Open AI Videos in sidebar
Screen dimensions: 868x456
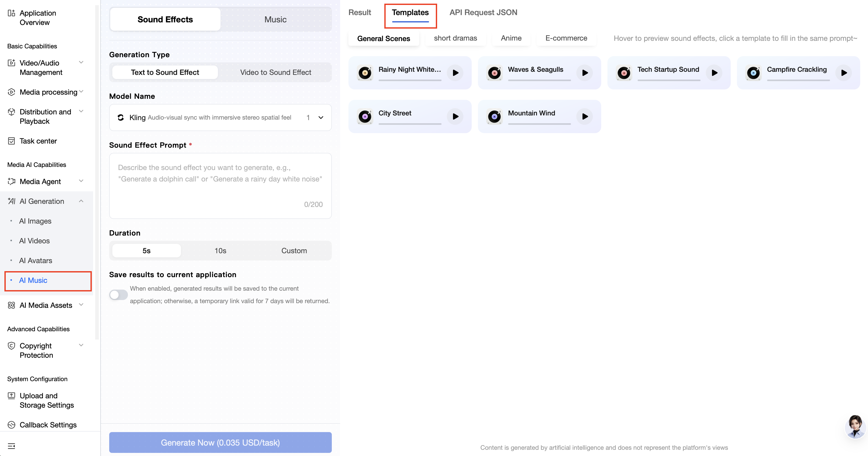(x=34, y=241)
